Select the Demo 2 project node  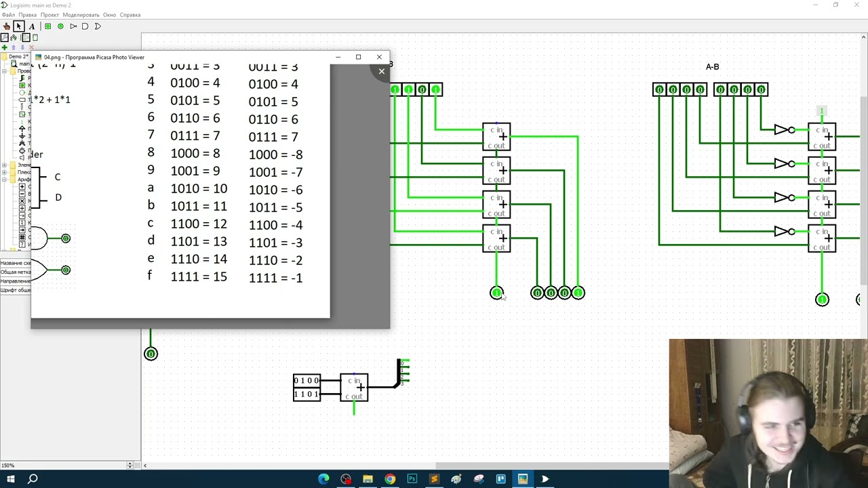(15, 56)
